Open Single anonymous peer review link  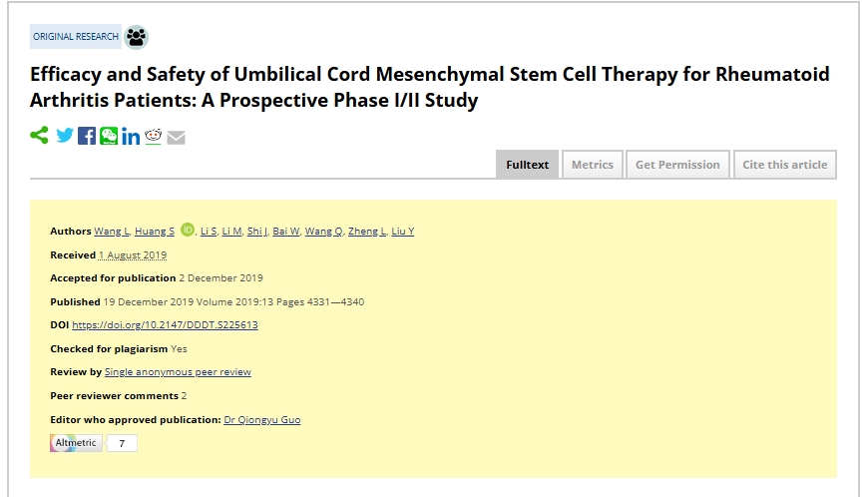(178, 372)
